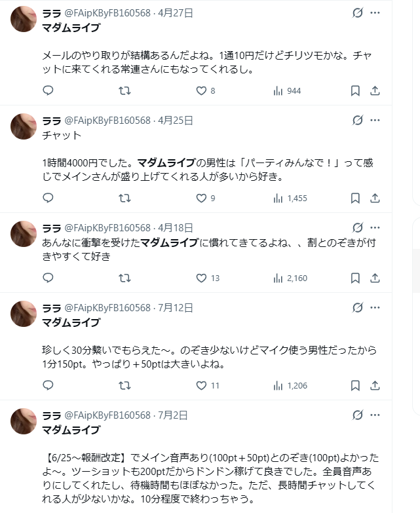Share the April 27 post

(375, 91)
